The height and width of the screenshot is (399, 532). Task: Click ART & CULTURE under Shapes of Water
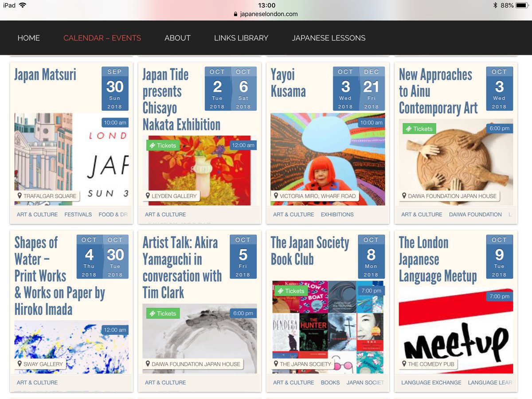pos(37,383)
